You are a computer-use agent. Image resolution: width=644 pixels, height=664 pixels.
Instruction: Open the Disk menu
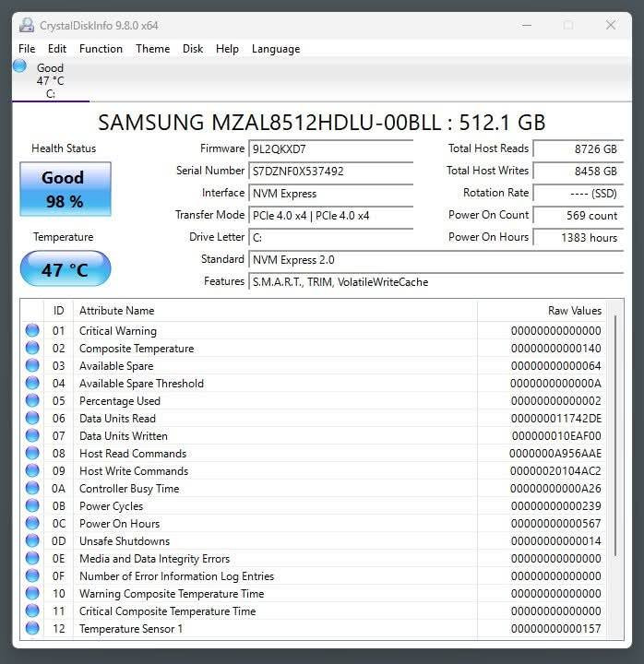[193, 49]
